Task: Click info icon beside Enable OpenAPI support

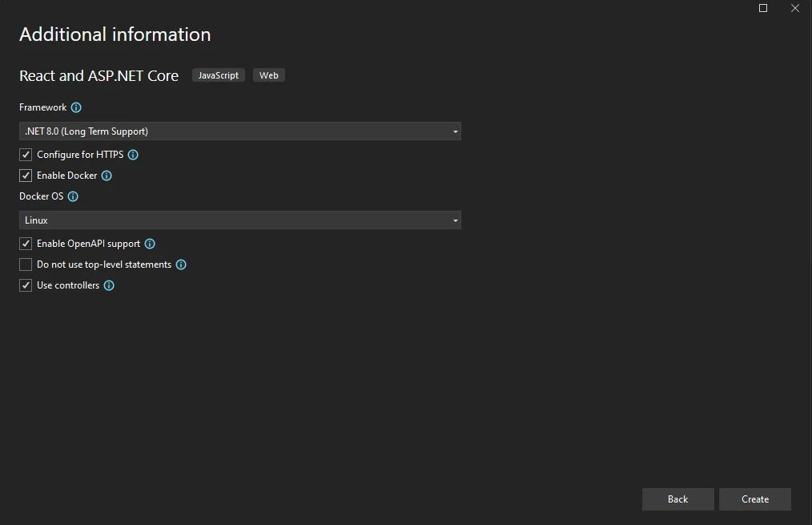Action: (x=150, y=244)
